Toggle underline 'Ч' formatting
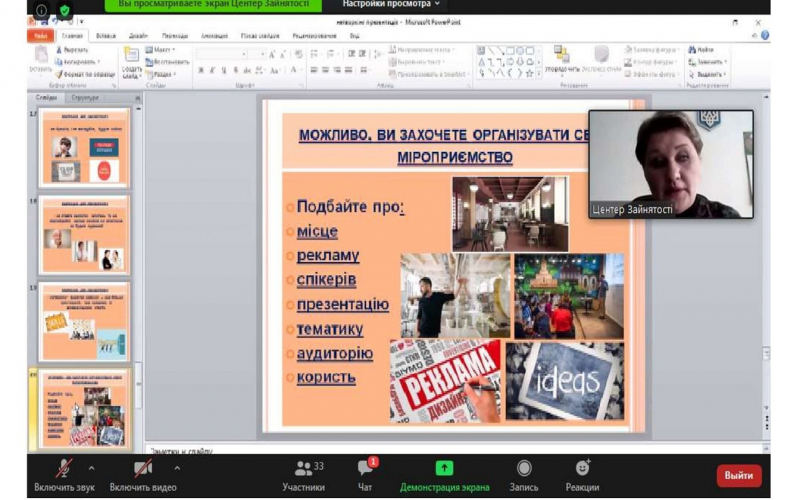The height and width of the screenshot is (500, 800). [223, 70]
